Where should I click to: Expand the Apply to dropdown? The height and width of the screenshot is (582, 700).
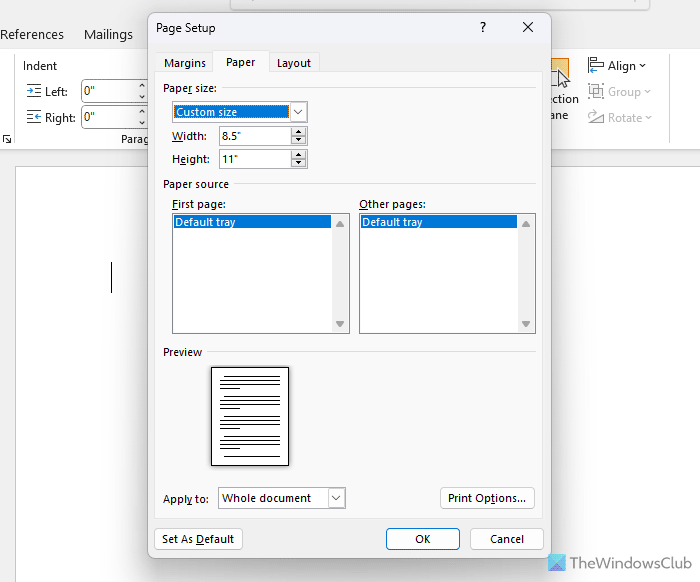tap(337, 498)
